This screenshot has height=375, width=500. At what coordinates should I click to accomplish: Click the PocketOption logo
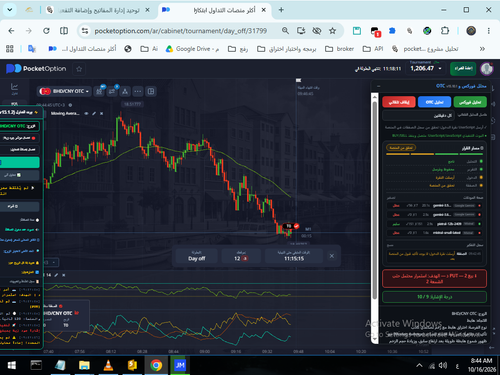36,69
